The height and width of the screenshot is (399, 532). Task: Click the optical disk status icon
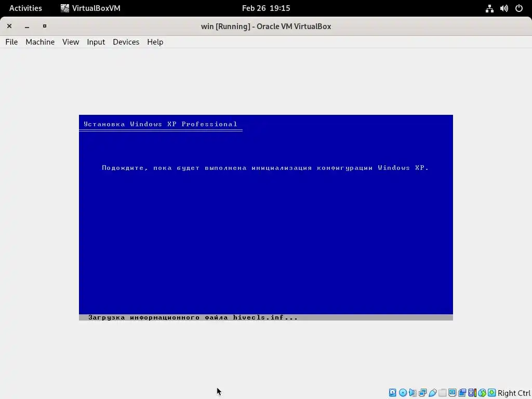pos(403,393)
